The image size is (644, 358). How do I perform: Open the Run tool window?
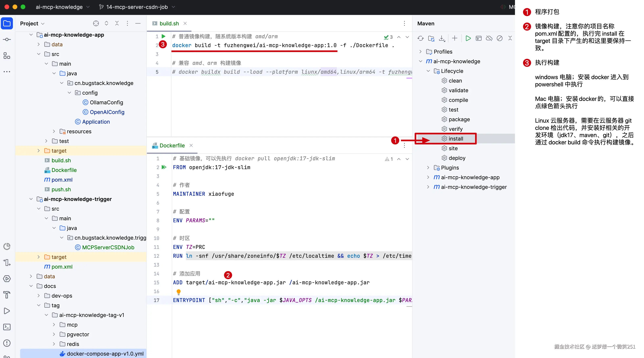tap(7, 311)
